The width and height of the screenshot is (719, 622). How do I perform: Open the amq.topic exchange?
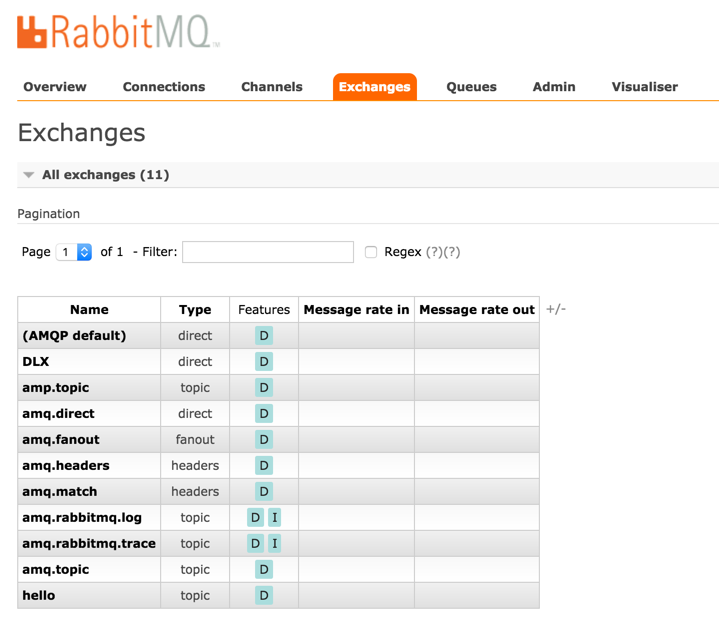(55, 570)
